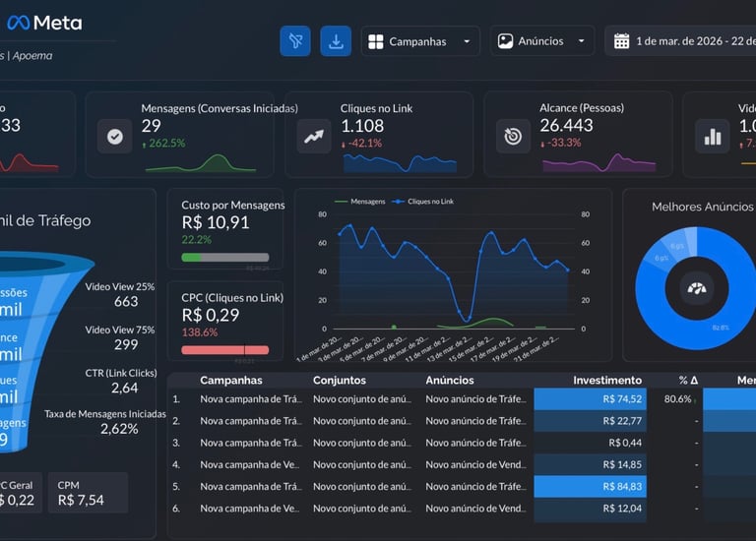Click the calendar icon in date range

621,41
